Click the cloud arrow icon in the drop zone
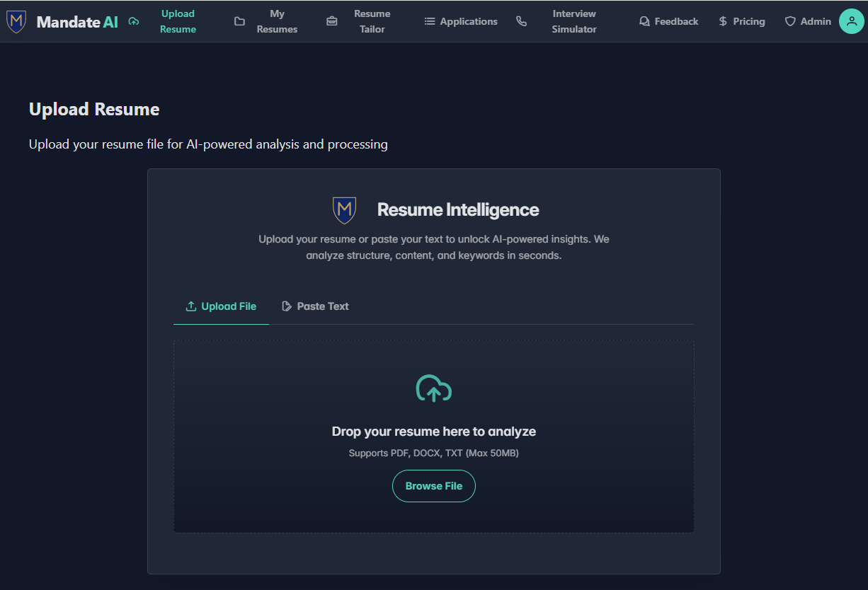This screenshot has height=590, width=868. pyautogui.click(x=433, y=388)
